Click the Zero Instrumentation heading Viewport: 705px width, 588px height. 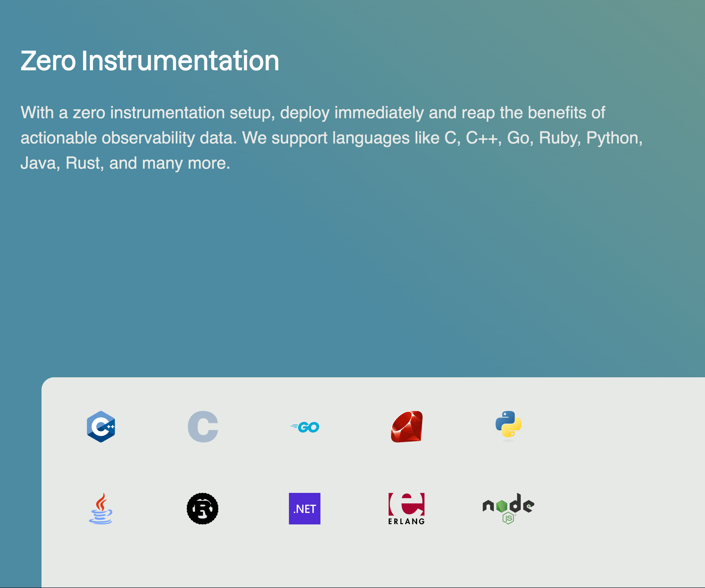point(150,61)
